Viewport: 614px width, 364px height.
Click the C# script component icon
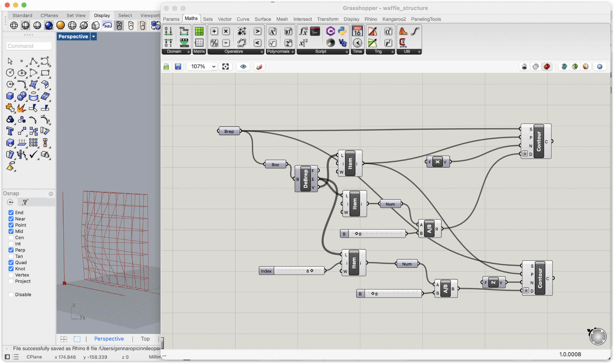[x=330, y=31]
